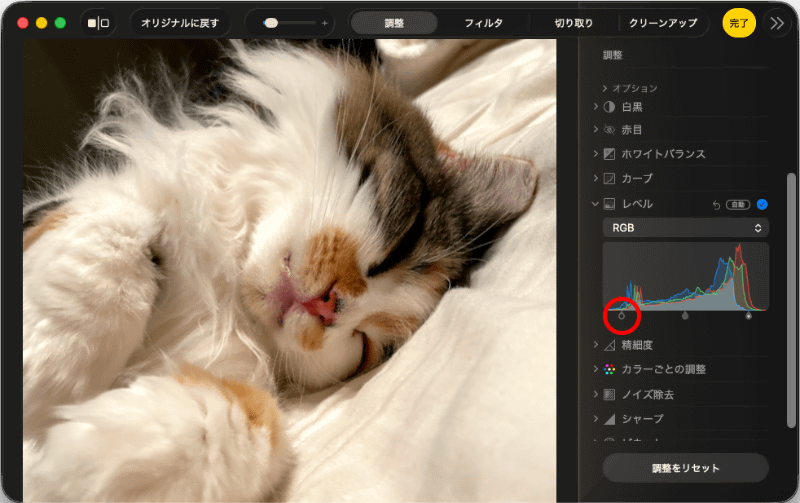Open the RGB channel dropdown

(x=685, y=228)
